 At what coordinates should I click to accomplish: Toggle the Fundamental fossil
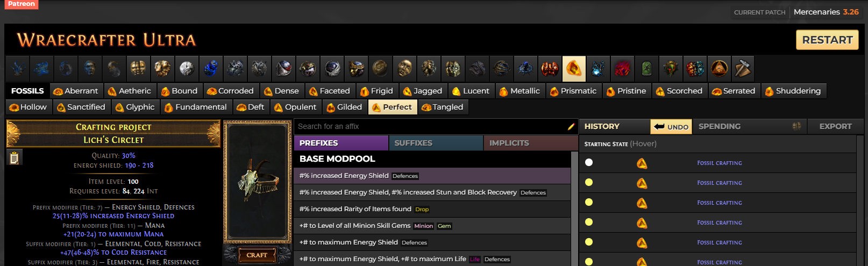[196, 107]
